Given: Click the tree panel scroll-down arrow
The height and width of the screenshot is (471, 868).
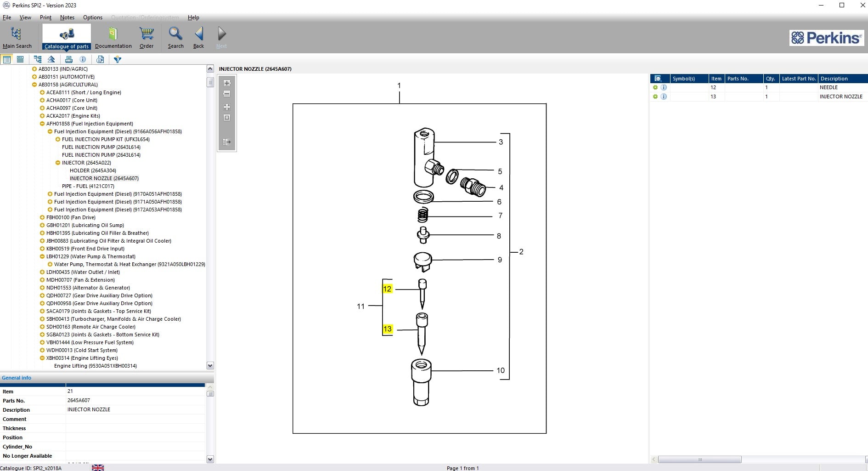Looking at the screenshot, I should click(210, 366).
